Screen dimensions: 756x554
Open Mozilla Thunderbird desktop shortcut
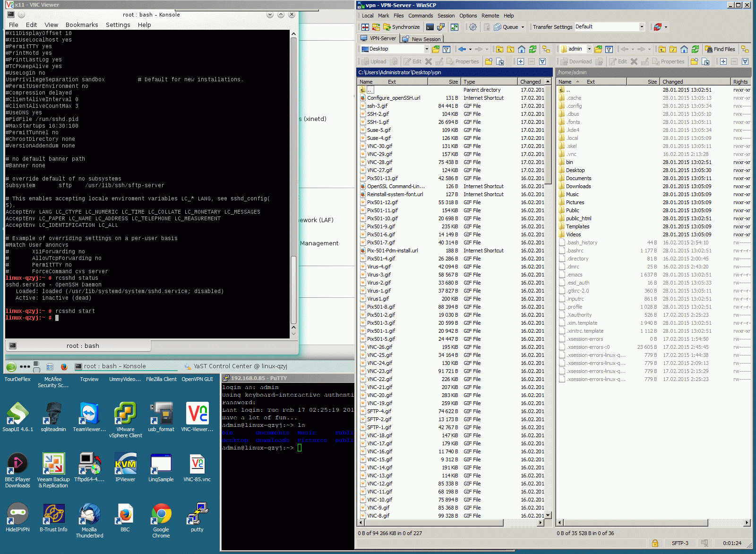(89, 520)
